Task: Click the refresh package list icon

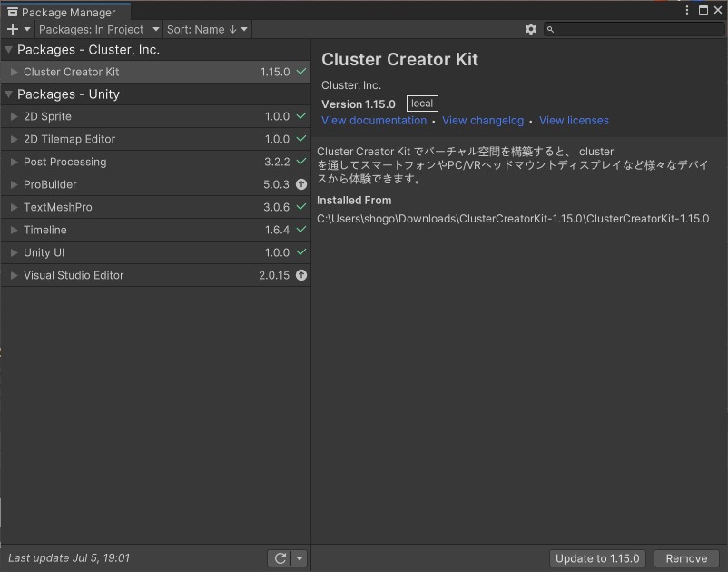Action: (x=280, y=558)
